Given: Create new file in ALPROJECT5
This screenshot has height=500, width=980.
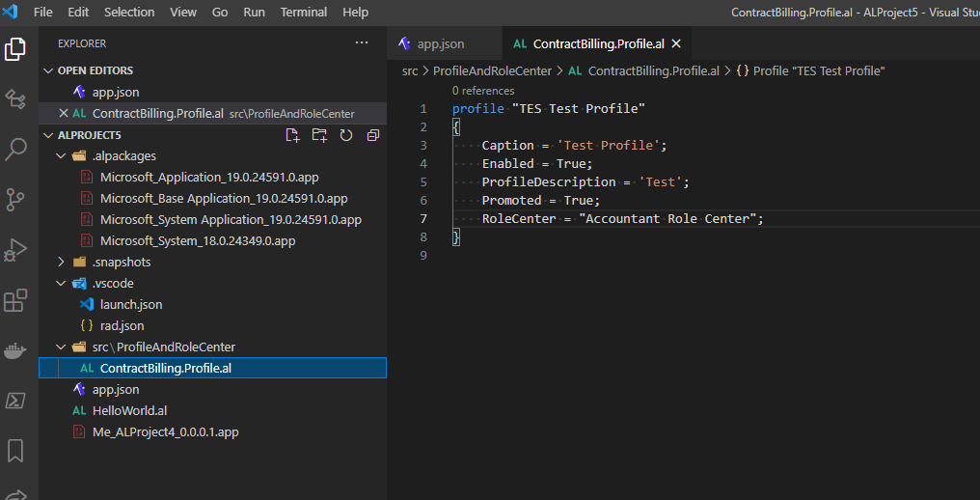Looking at the screenshot, I should click(x=292, y=135).
